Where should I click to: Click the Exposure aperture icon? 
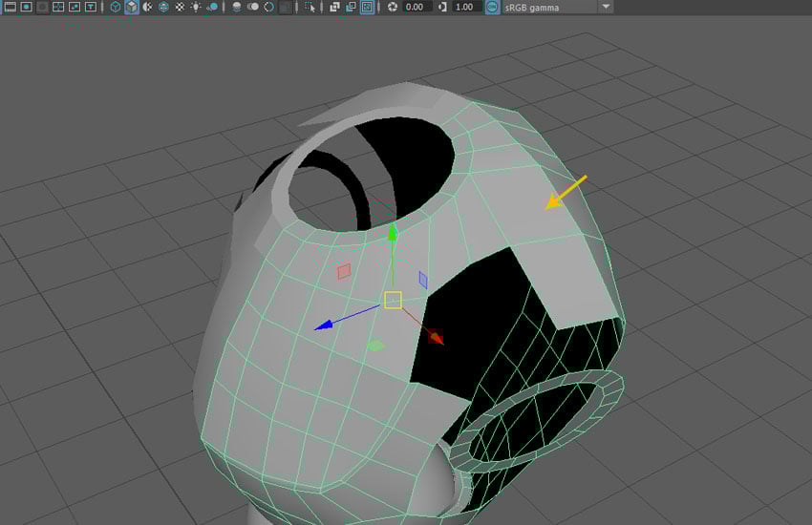tap(392, 7)
